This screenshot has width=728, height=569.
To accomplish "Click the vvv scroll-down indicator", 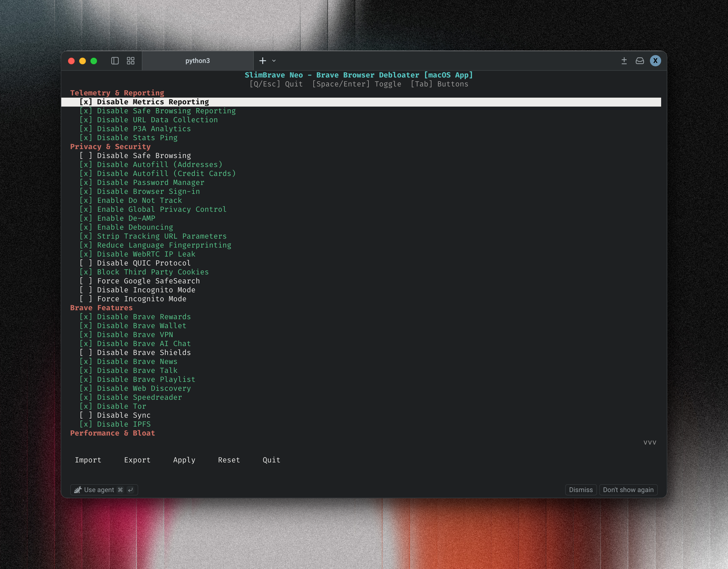I will coord(650,443).
